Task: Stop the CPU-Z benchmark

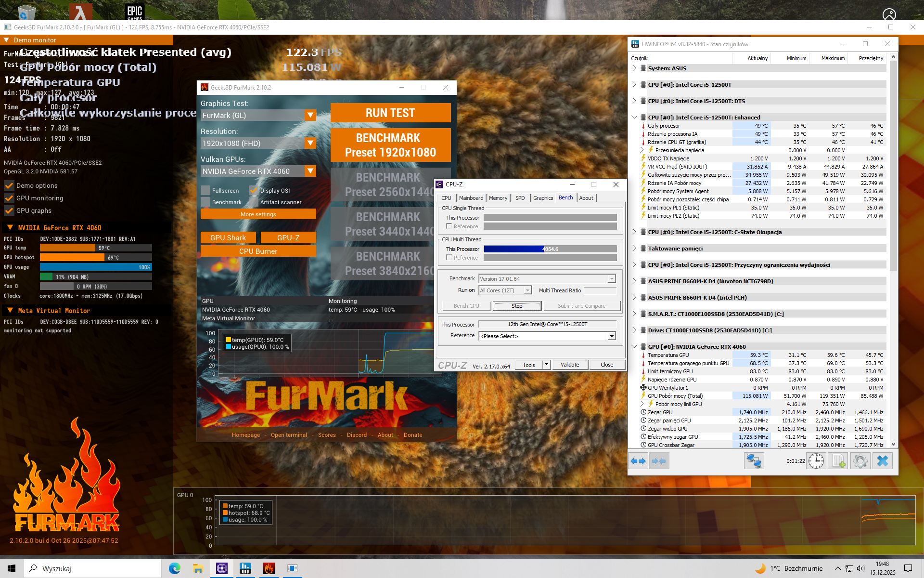Action: pyautogui.click(x=517, y=306)
